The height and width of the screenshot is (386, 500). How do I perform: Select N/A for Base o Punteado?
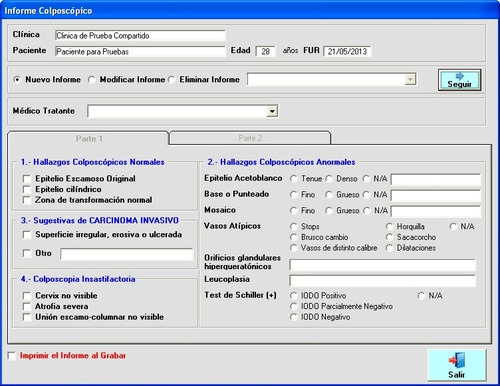(x=366, y=195)
